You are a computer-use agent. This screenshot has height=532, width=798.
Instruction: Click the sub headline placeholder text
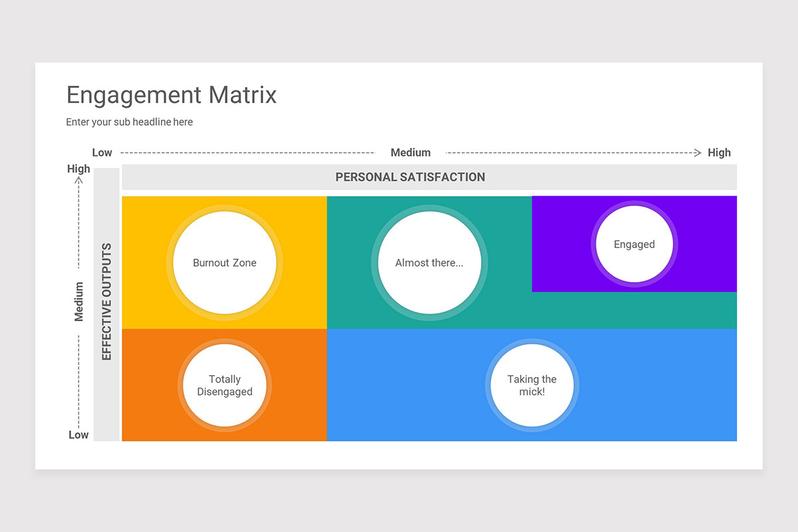(x=129, y=122)
